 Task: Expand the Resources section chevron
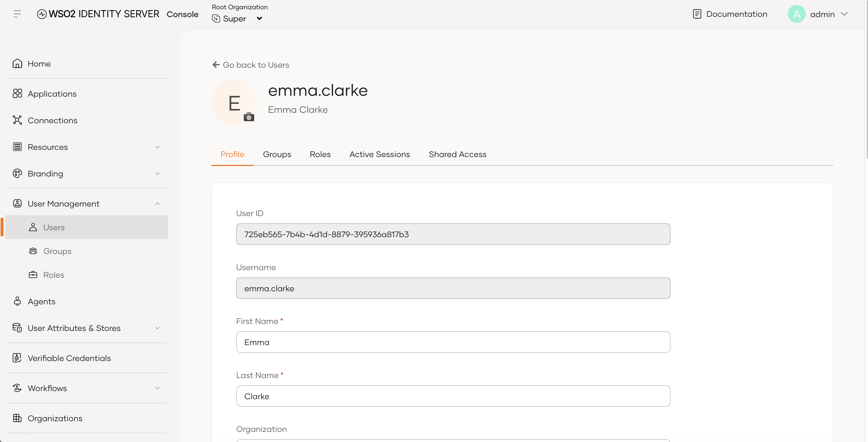(x=158, y=147)
